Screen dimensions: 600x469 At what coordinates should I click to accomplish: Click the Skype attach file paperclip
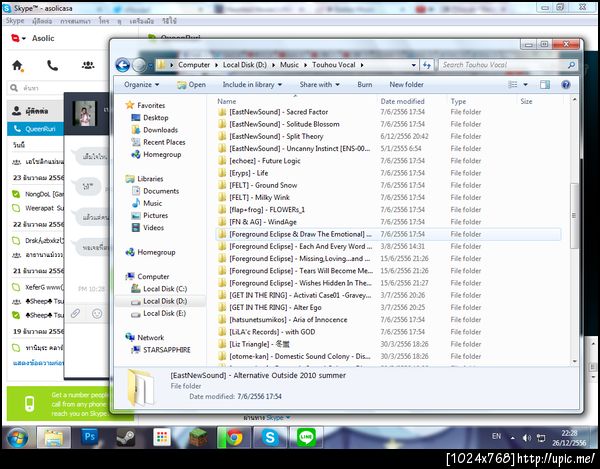coord(75,314)
